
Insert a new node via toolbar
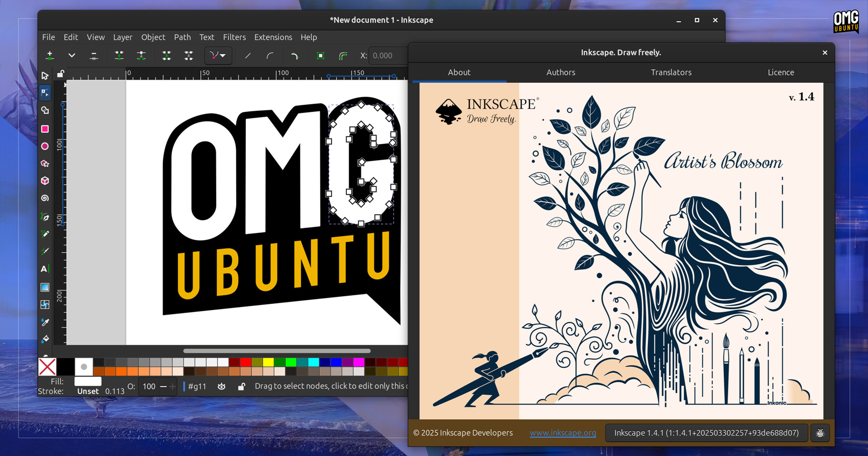[50, 55]
